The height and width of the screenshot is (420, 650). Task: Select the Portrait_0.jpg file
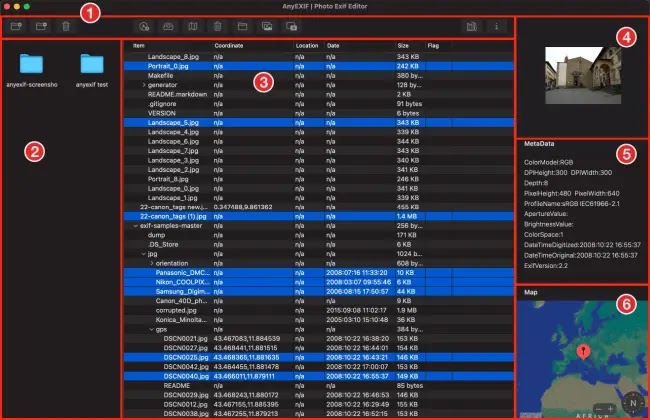pyautogui.click(x=318, y=66)
